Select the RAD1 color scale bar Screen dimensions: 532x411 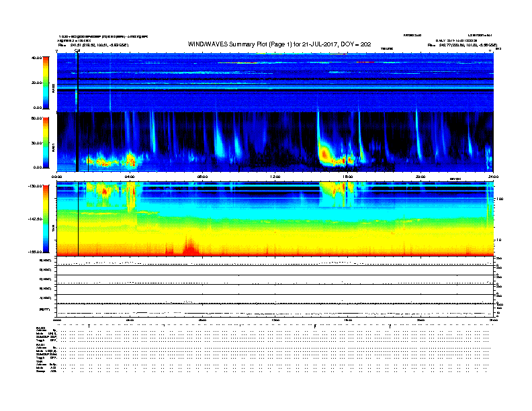pyautogui.click(x=46, y=143)
